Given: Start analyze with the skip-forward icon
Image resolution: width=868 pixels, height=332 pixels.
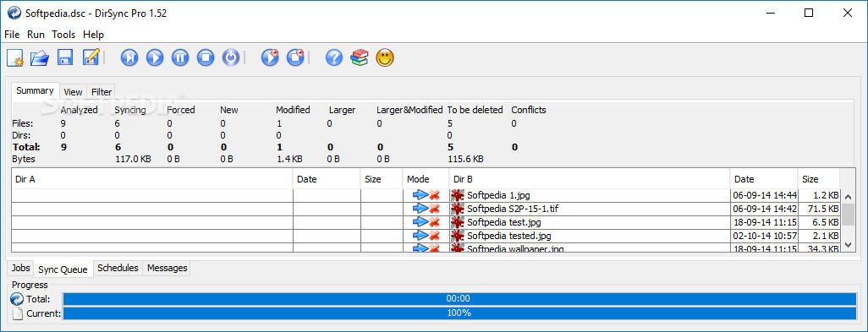Looking at the screenshot, I should click(129, 57).
